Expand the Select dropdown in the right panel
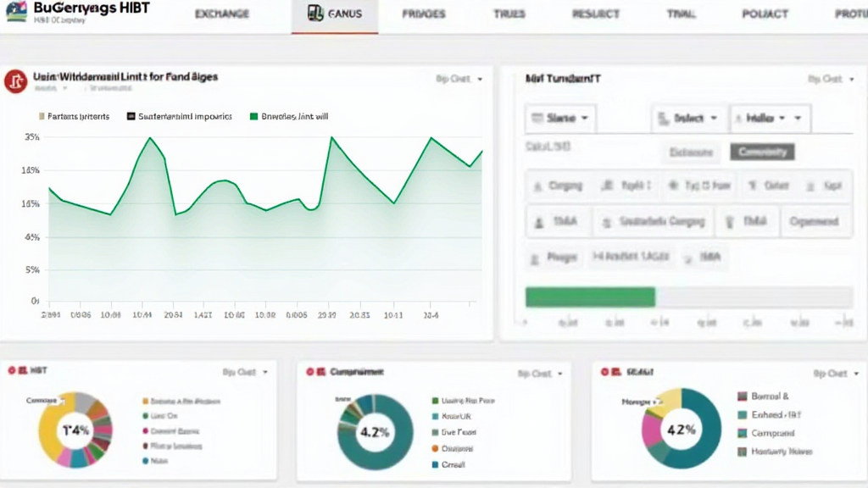The height and width of the screenshot is (488, 868). pyautogui.click(x=688, y=119)
